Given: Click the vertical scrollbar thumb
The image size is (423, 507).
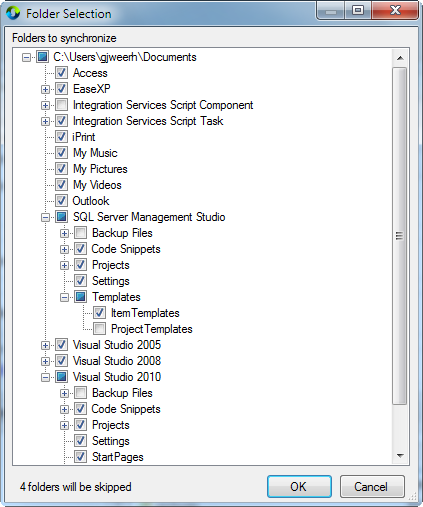Looking at the screenshot, I should coord(400,236).
